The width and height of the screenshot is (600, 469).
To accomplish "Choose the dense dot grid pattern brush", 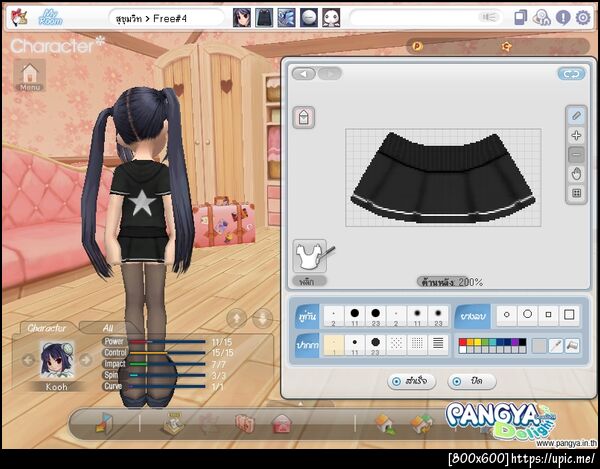I will pyautogui.click(x=417, y=344).
